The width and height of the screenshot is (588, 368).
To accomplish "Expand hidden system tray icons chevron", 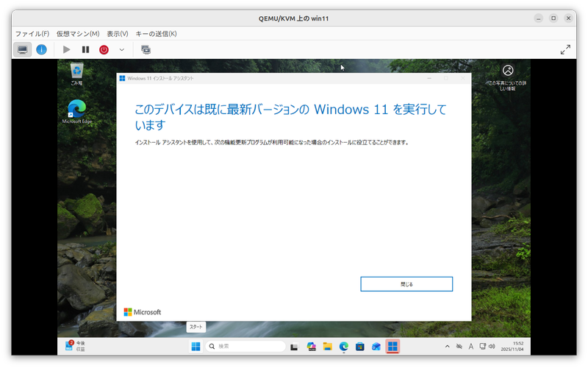I will 447,346.
